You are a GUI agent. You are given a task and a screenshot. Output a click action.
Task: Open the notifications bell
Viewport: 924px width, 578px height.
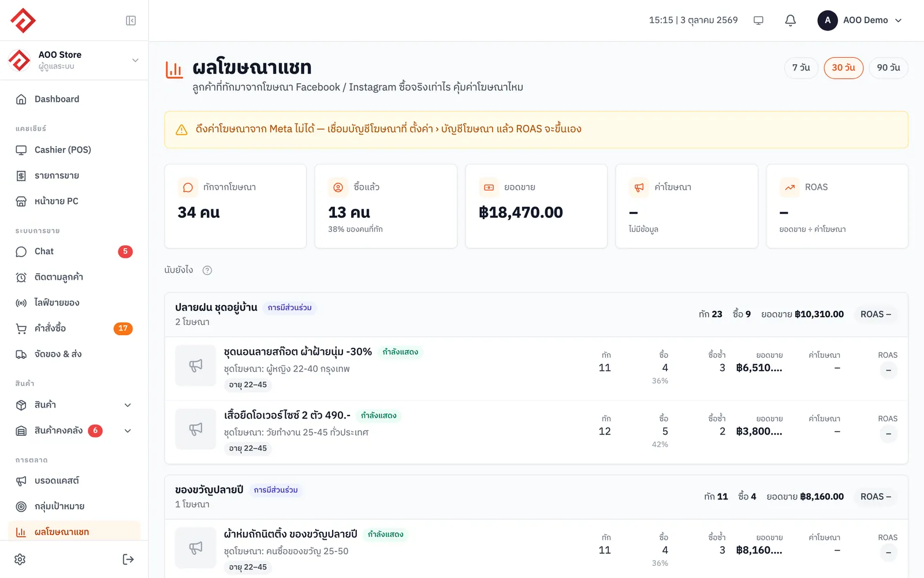click(791, 20)
